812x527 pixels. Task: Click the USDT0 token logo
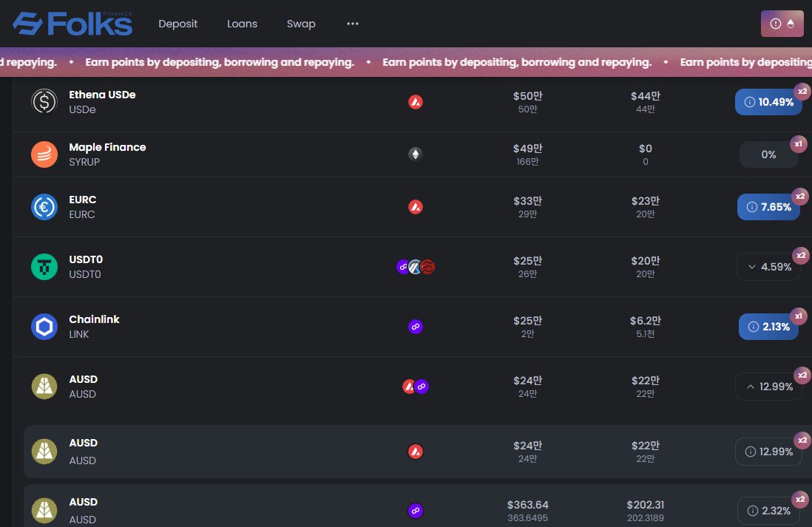44,266
